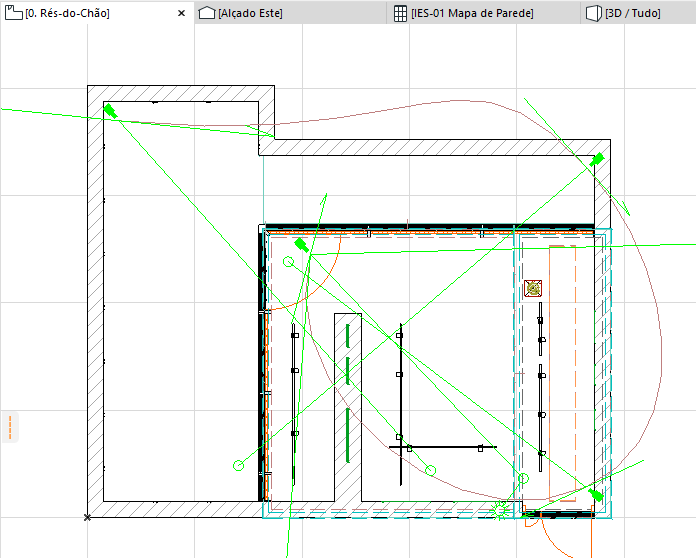Select the green circle target left of black wall
696x558 pixels.
[238, 465]
